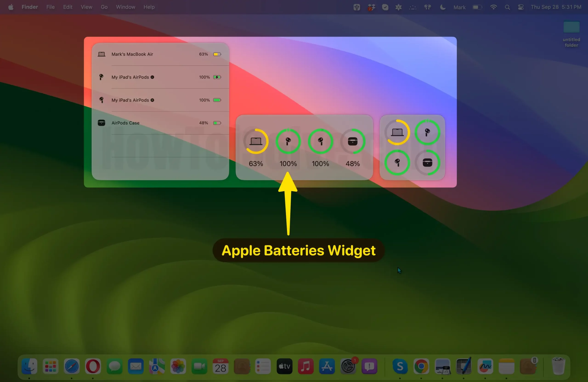The image size is (588, 382).
Task: Launch Apple TV from the Dock
Action: [x=284, y=366]
